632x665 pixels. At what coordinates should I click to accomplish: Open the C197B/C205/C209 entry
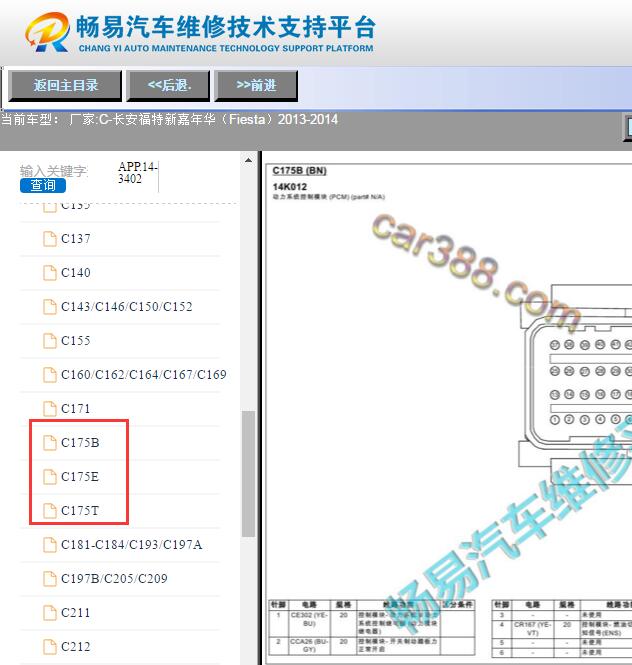pos(114,578)
